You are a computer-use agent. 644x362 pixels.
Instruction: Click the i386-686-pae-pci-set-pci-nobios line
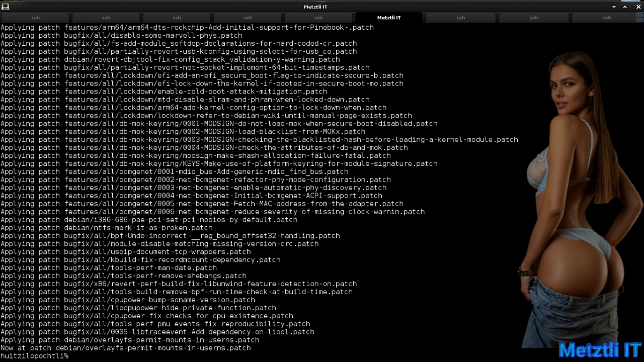tap(149, 220)
